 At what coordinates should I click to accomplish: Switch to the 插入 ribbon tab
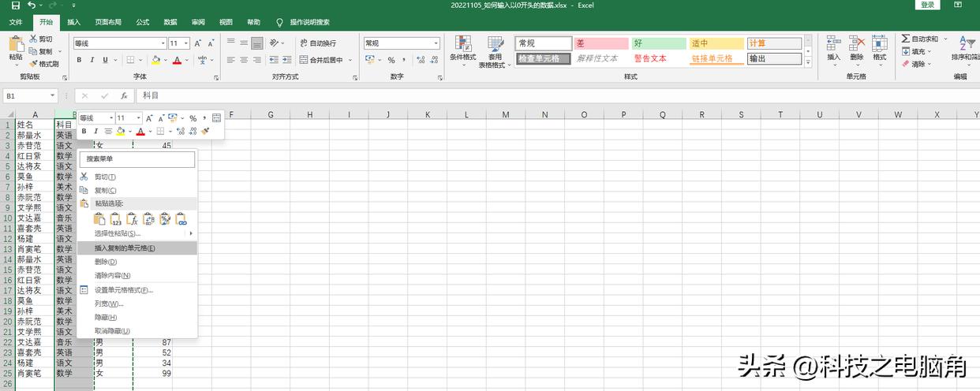tap(73, 22)
